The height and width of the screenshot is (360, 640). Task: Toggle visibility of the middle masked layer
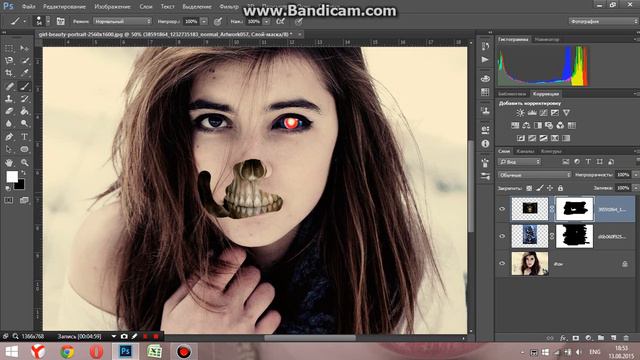point(502,236)
